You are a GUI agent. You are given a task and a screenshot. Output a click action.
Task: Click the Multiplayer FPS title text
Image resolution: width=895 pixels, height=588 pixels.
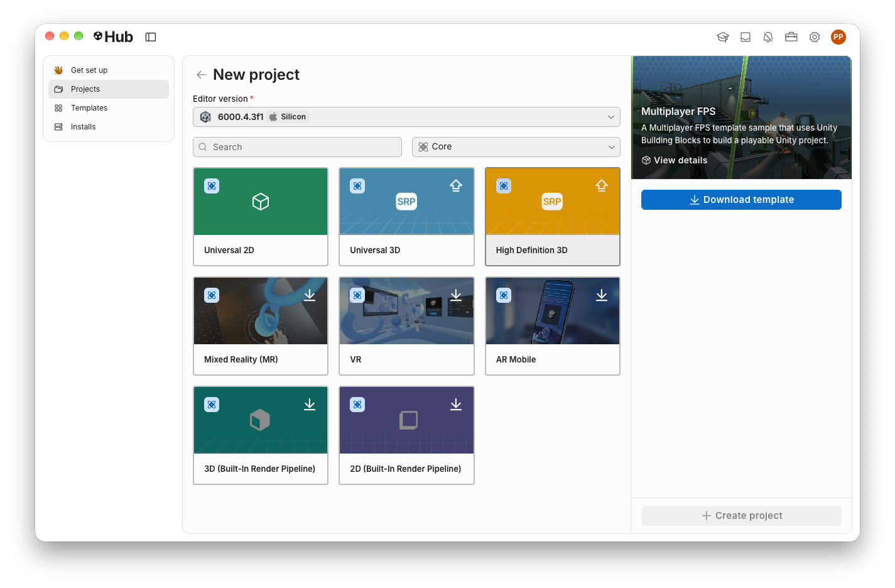(x=678, y=111)
